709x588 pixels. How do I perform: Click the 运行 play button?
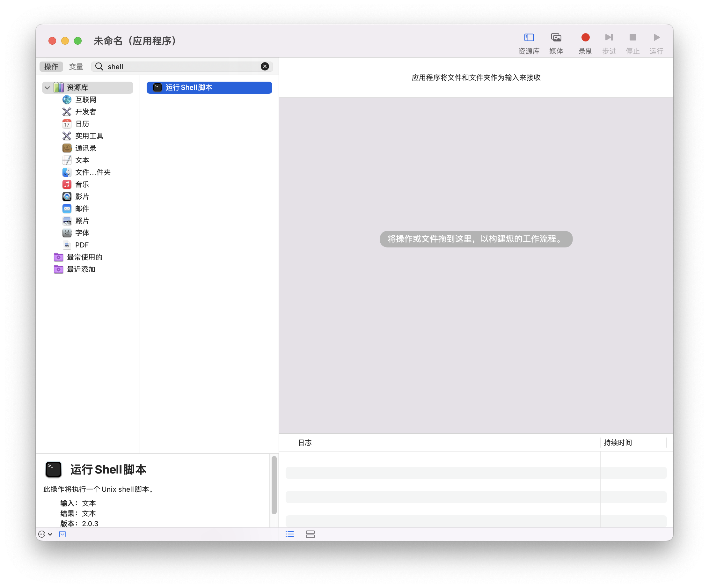[656, 38]
